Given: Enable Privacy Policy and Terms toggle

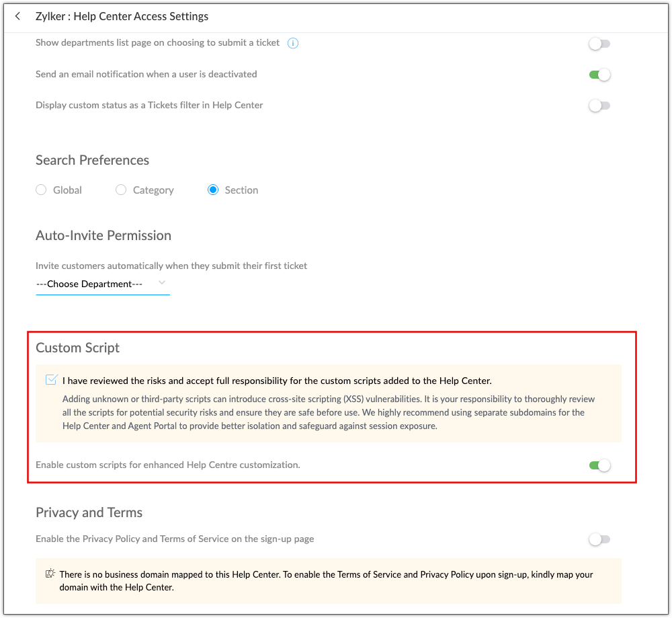Looking at the screenshot, I should 599,539.
